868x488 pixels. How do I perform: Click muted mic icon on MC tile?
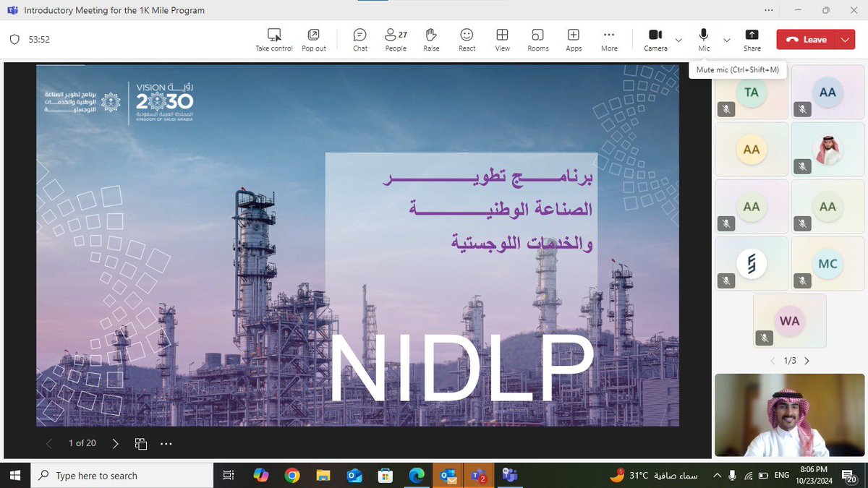click(x=803, y=281)
